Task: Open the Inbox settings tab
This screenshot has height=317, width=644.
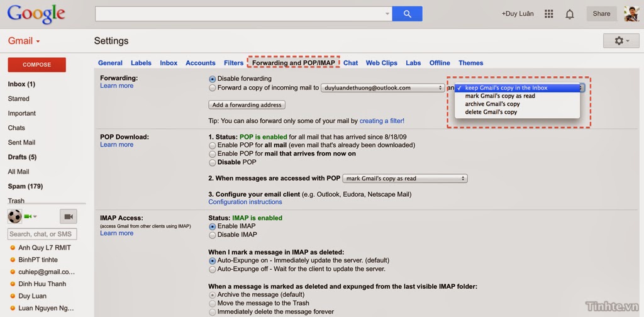Action: click(169, 63)
